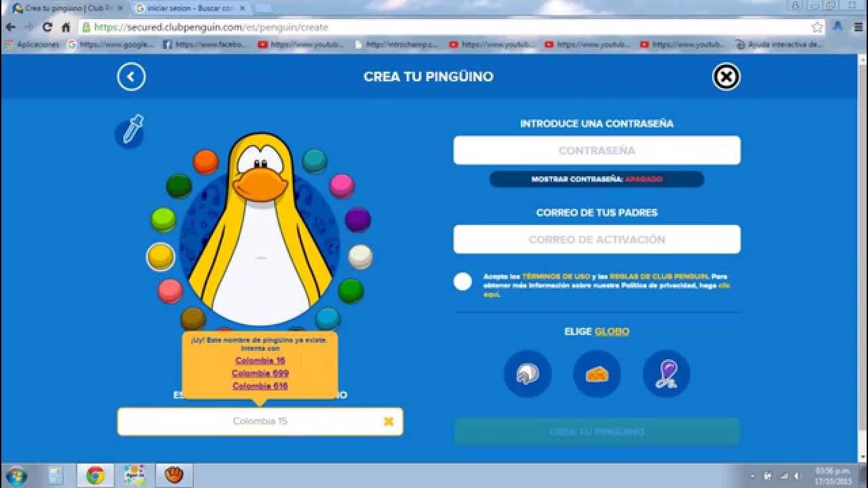Focus the CORREO DE ACTIVACIÓN field
868x488 pixels.
(x=597, y=239)
